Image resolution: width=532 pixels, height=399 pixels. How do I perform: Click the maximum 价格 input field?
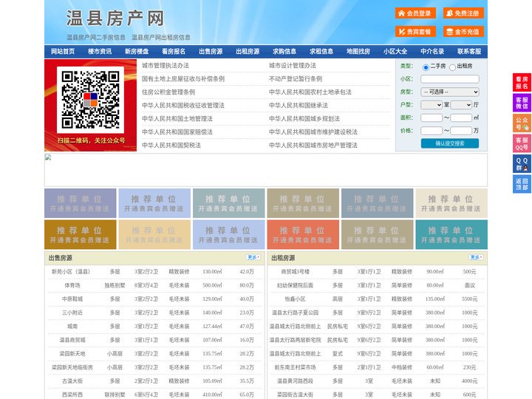point(461,131)
